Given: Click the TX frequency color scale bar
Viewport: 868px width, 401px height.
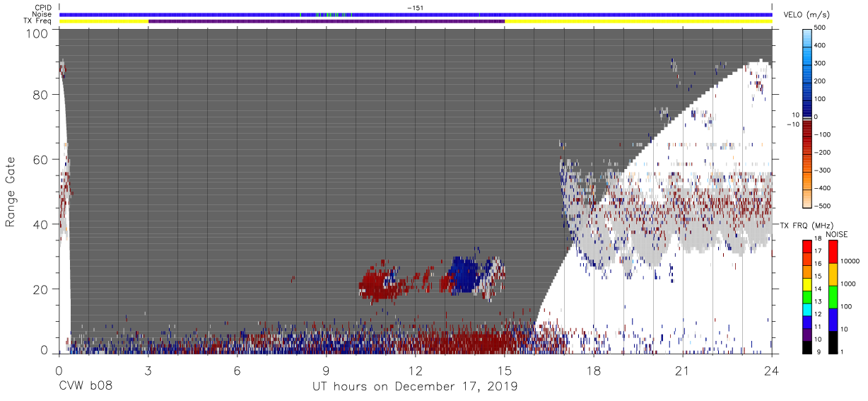Looking at the screenshot, I should tap(807, 296).
